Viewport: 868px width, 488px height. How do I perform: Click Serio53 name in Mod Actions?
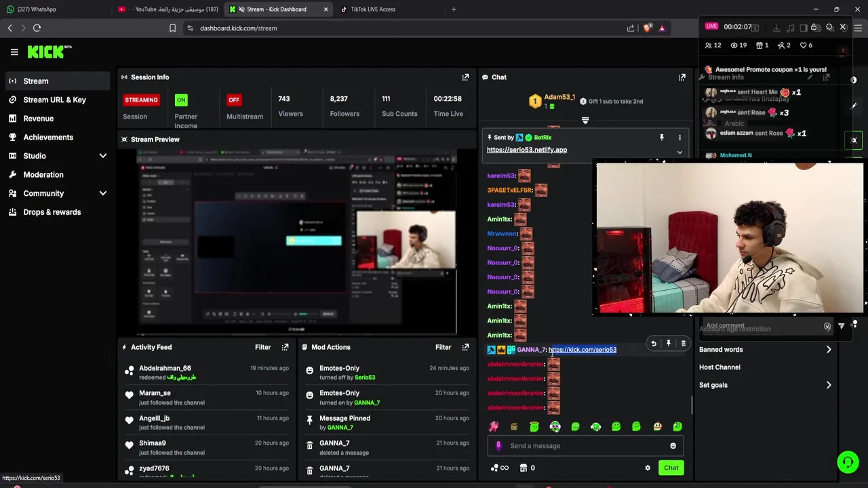(365, 378)
